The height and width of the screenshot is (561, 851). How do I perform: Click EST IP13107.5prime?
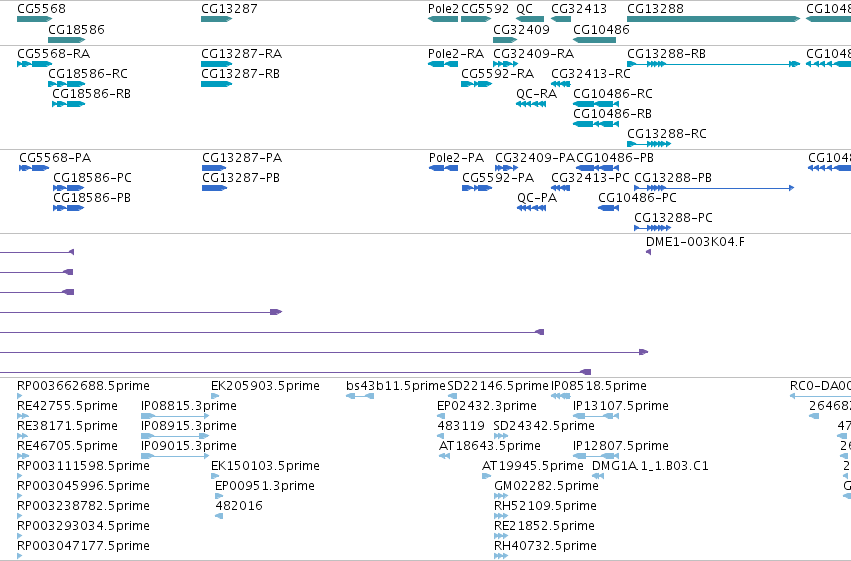click(x=621, y=406)
